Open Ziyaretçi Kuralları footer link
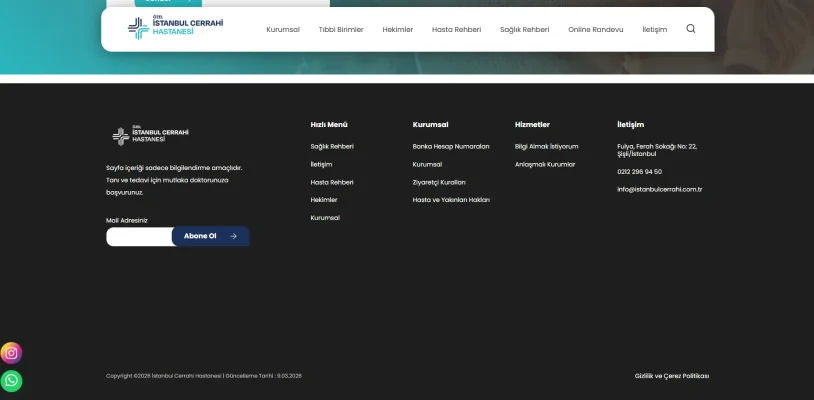This screenshot has width=814, height=400. point(439,182)
